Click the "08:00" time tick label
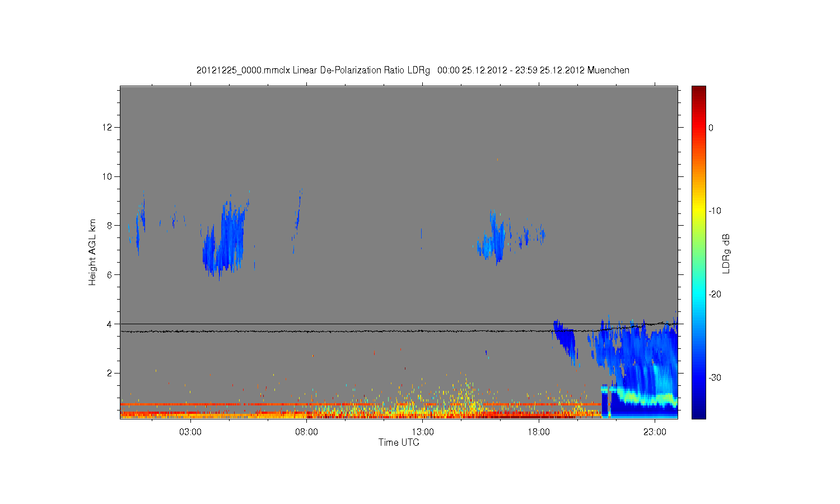Viewport: 840px width, 504px height. point(306,432)
